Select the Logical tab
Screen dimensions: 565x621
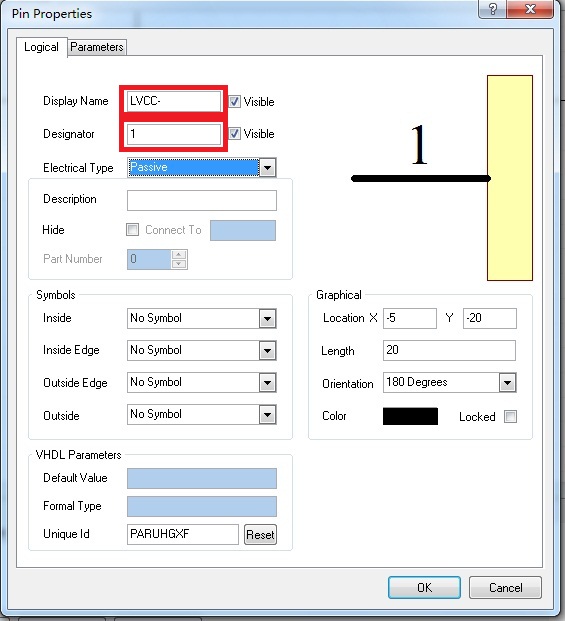click(41, 47)
